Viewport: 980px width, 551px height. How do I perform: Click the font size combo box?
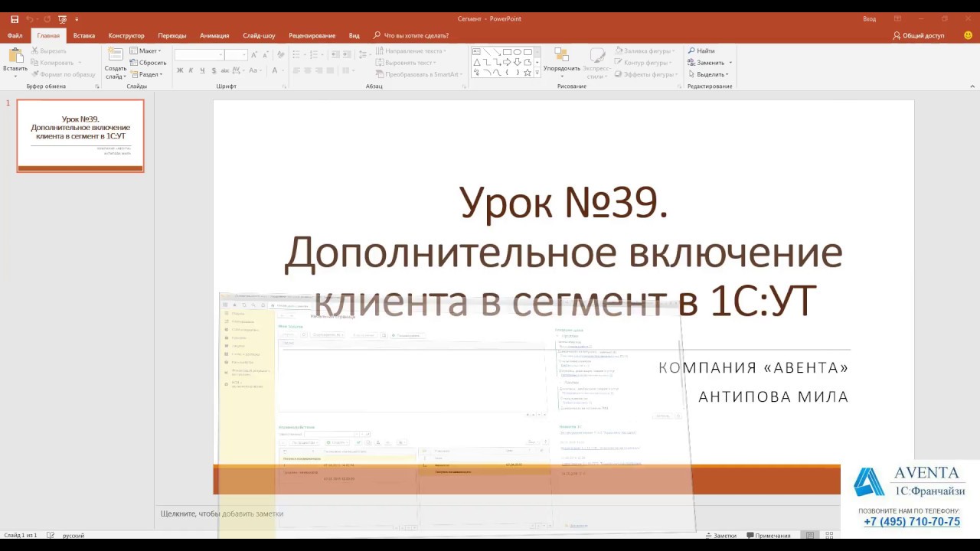point(236,54)
